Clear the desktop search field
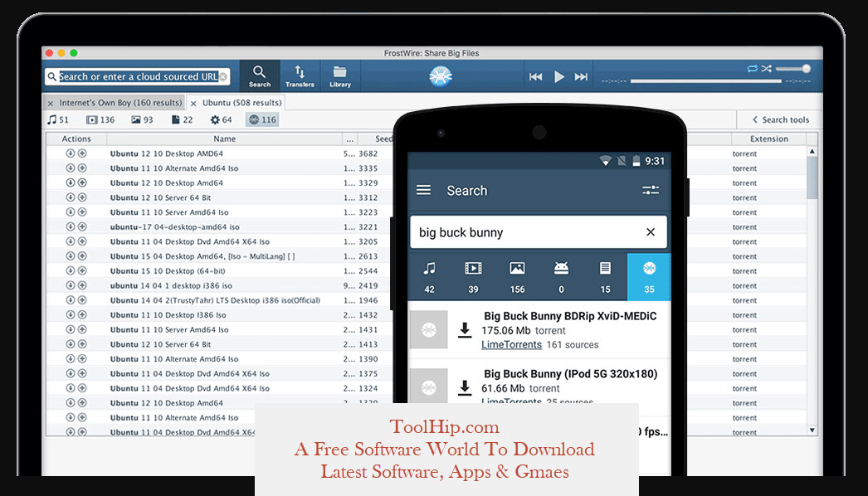Viewport: 868px width, 496px height. point(223,76)
